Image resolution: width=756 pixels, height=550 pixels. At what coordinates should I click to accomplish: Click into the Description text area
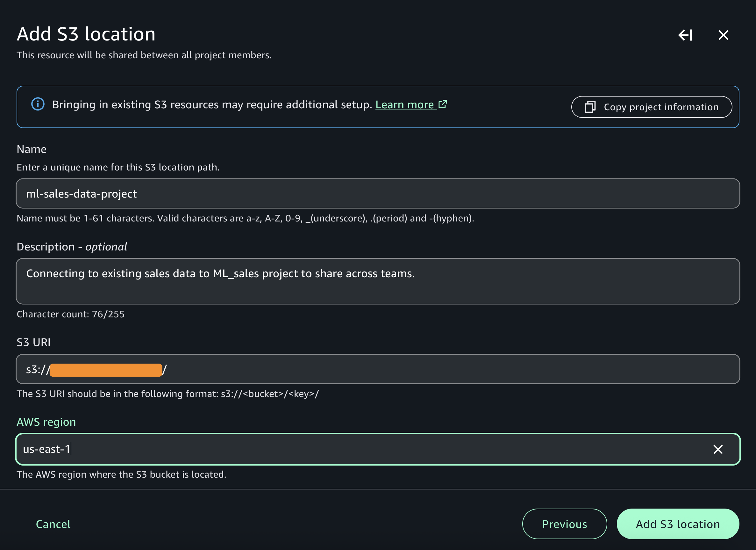377,281
